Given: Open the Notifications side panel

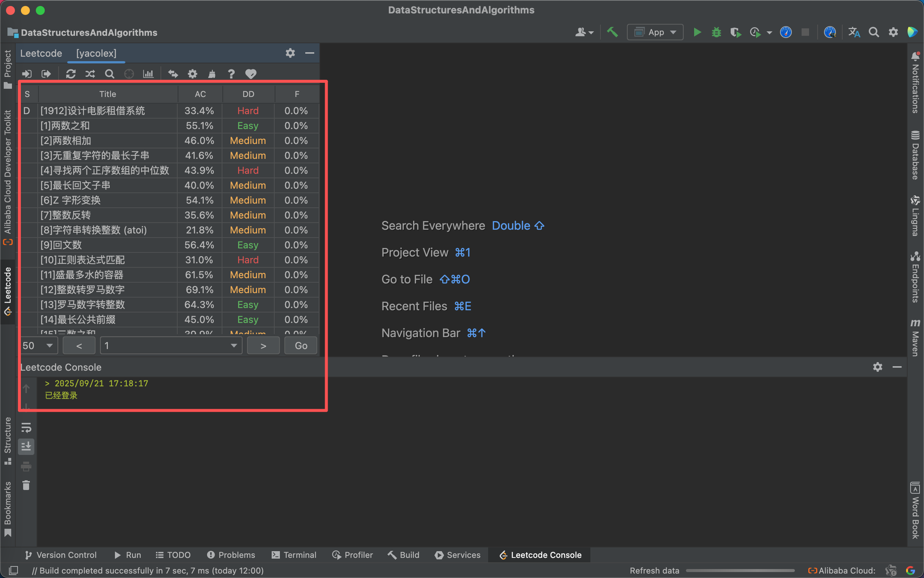Looking at the screenshot, I should pyautogui.click(x=915, y=82).
